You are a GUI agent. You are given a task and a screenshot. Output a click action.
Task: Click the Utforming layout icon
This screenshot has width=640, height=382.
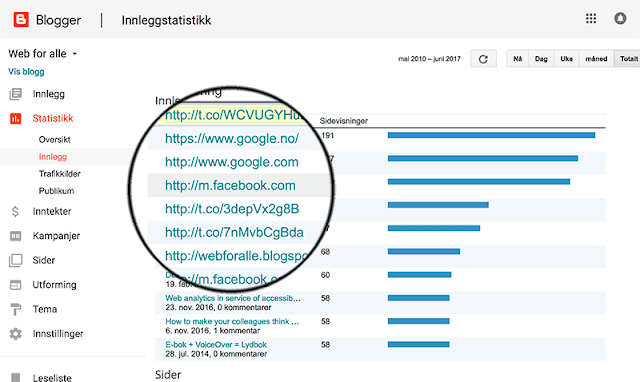pyautogui.click(x=16, y=285)
